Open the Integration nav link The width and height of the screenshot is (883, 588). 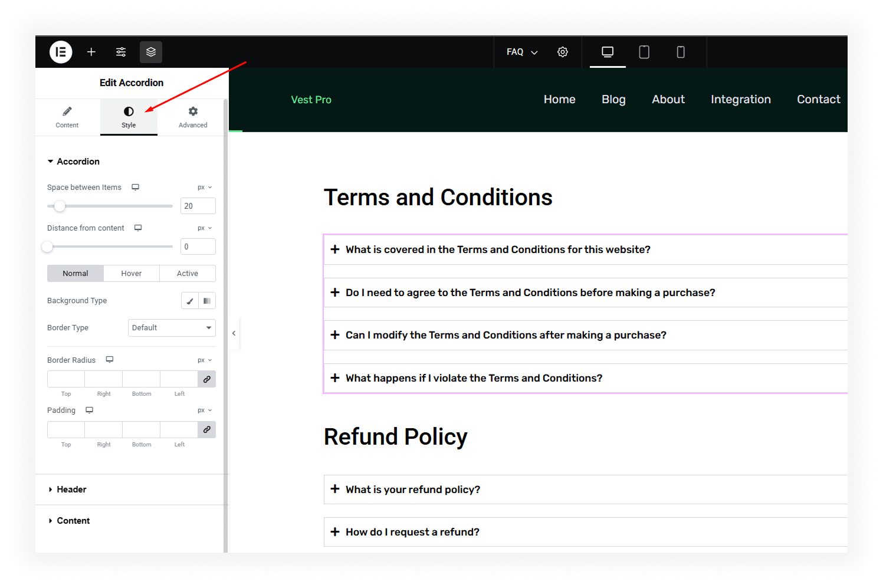tap(741, 100)
